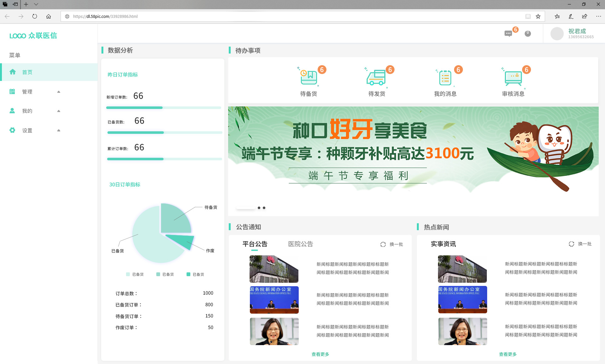
Task: Click the browser forward arrow
Action: 21,16
